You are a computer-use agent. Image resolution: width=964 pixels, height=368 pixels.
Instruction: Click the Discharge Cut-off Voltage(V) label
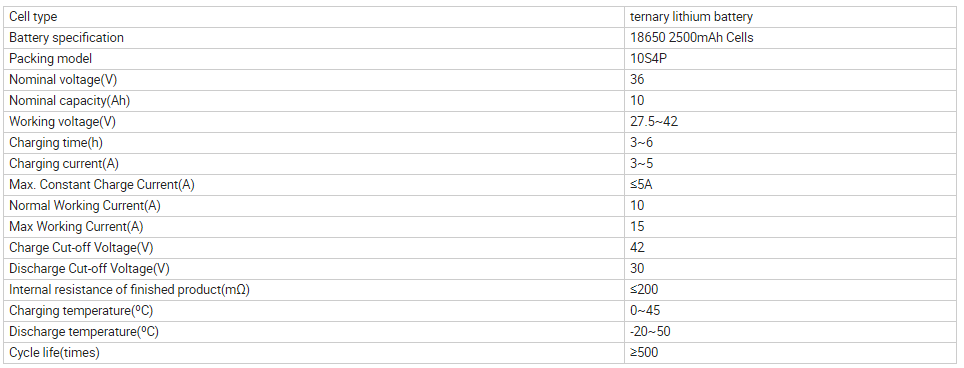tap(89, 268)
